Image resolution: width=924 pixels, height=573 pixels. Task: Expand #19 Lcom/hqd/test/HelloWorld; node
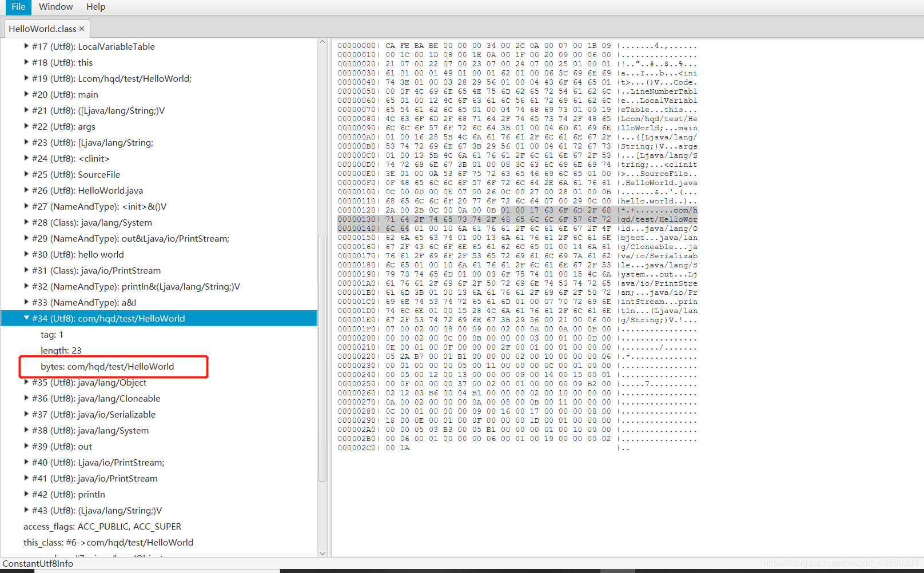pyautogui.click(x=26, y=78)
